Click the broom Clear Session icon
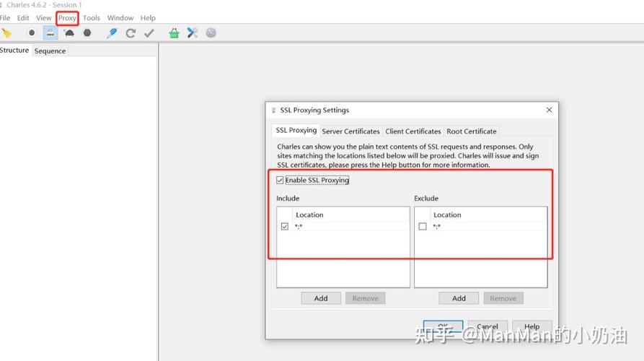The image size is (644, 361). click(x=6, y=33)
